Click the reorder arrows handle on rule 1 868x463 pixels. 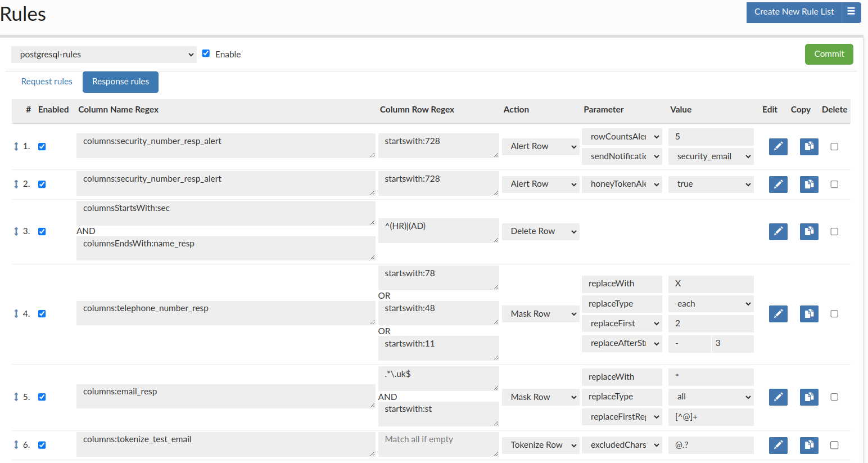[16, 146]
